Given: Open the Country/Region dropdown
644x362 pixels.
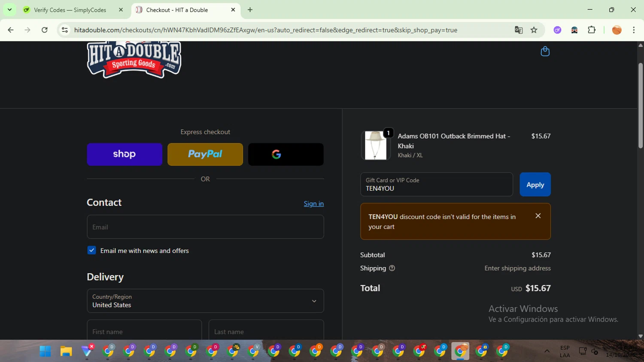Looking at the screenshot, I should click(205, 301).
